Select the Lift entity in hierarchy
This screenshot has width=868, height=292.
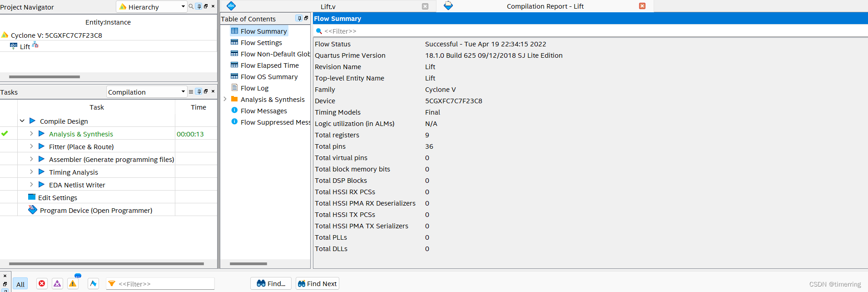coord(25,46)
